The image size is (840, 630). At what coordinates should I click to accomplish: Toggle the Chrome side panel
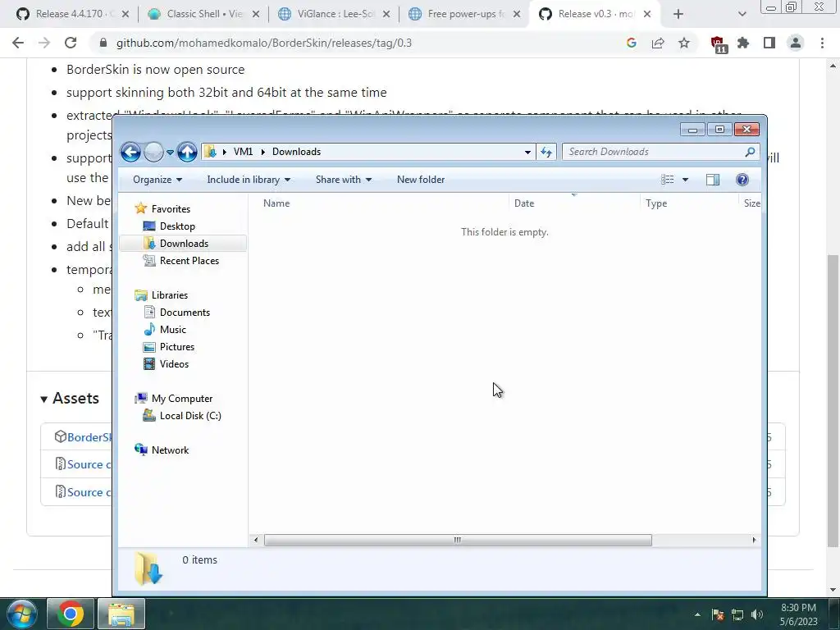tap(769, 43)
